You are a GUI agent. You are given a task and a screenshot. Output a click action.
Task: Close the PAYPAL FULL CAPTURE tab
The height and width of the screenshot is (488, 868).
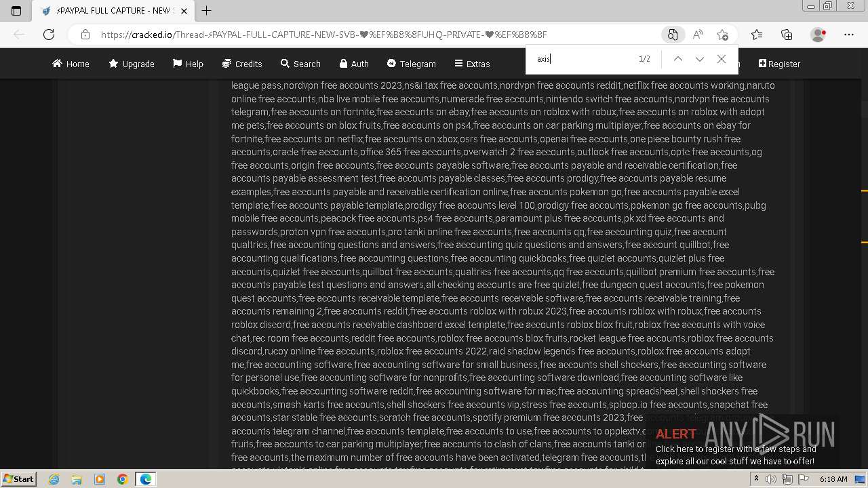184,11
